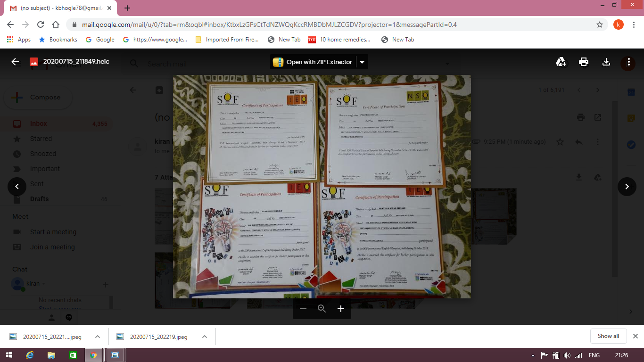Image resolution: width=644 pixels, height=362 pixels.
Task: Open the Bookmarks folder in the bookmarks bar
Action: pyautogui.click(x=58, y=40)
